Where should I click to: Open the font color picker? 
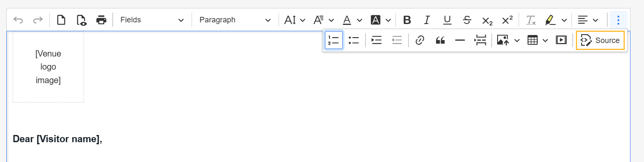point(352,20)
